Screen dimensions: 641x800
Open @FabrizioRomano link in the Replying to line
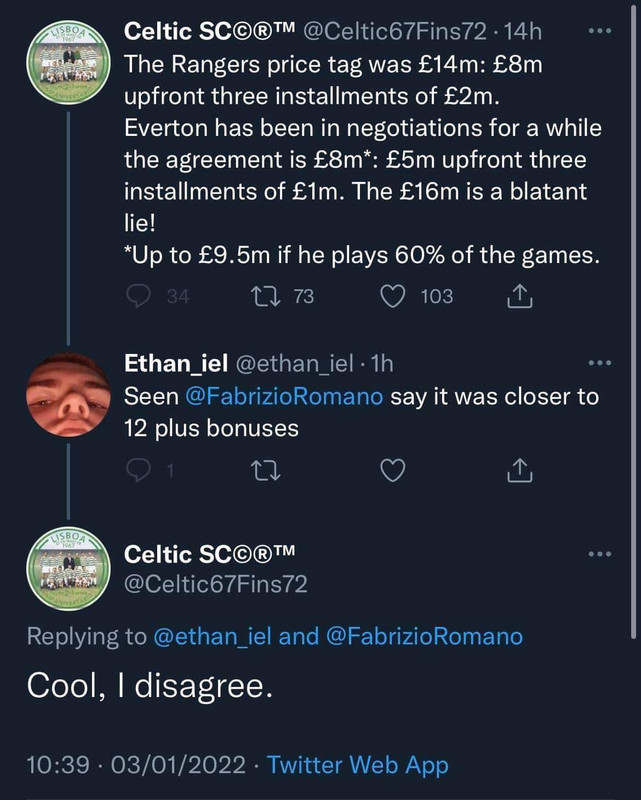point(424,636)
